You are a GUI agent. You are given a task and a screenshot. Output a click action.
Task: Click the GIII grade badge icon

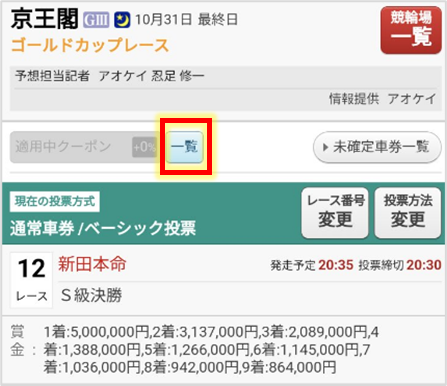point(96,20)
